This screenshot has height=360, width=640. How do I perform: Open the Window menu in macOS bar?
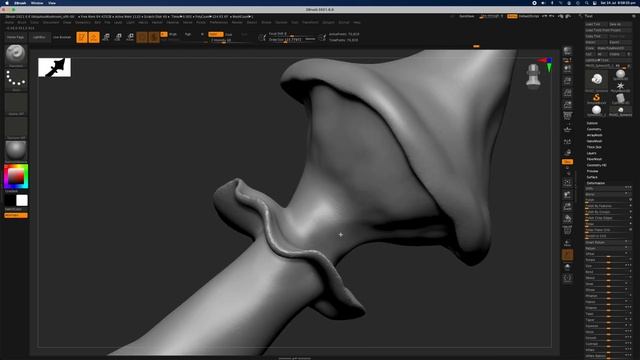37,3
